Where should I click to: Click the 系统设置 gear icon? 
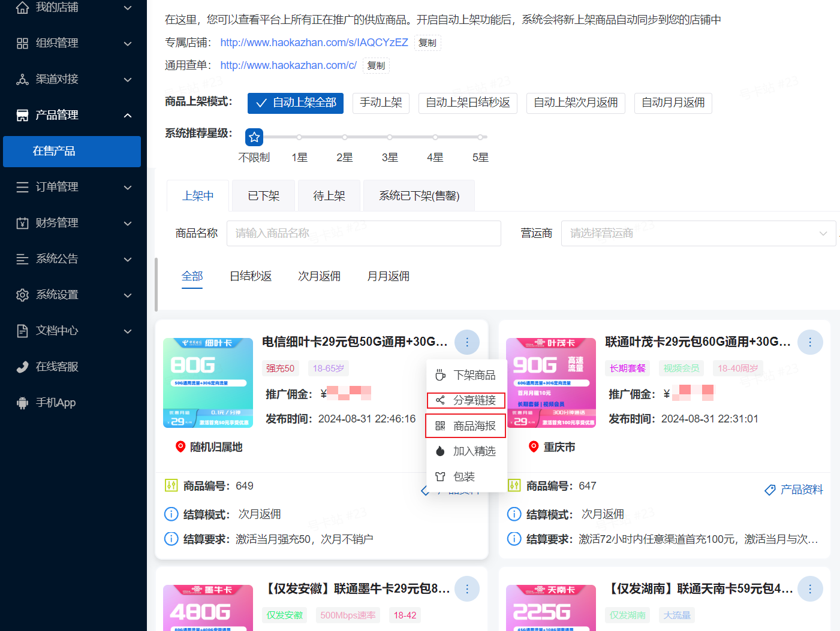click(x=22, y=295)
